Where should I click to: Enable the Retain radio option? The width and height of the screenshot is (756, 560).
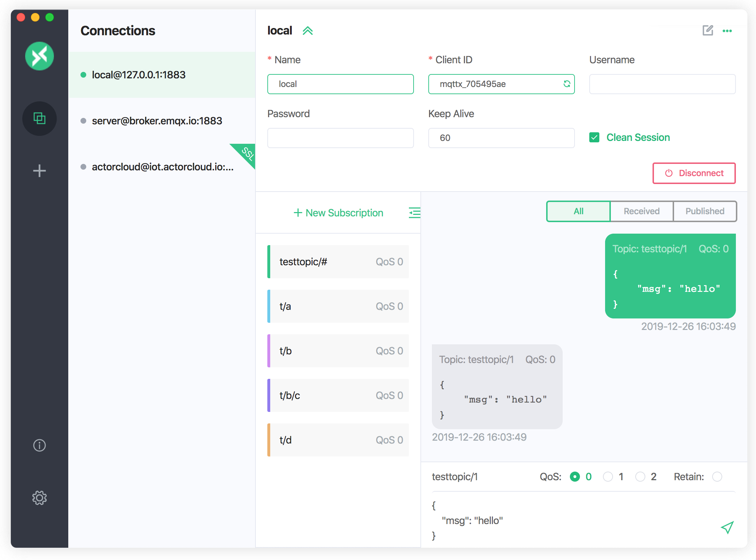click(717, 477)
